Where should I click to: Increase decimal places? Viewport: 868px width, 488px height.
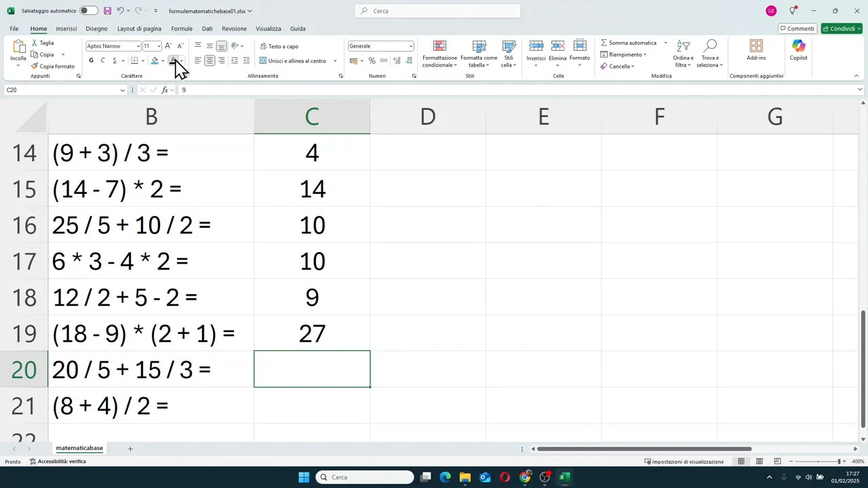397,61
